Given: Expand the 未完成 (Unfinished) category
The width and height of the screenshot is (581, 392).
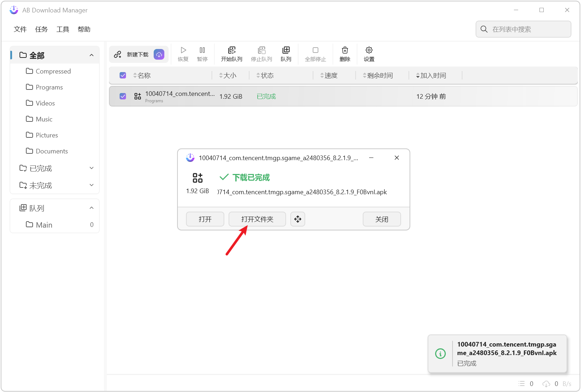Looking at the screenshot, I should click(92, 185).
